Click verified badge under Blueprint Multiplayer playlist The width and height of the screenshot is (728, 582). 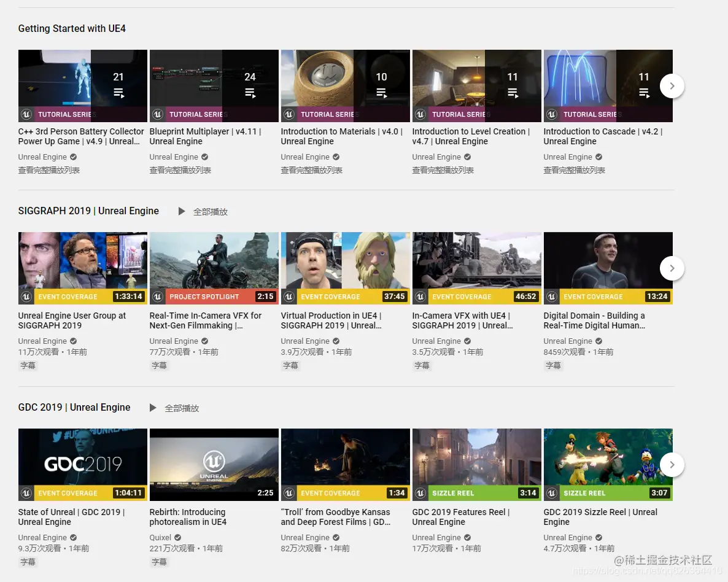pos(205,157)
